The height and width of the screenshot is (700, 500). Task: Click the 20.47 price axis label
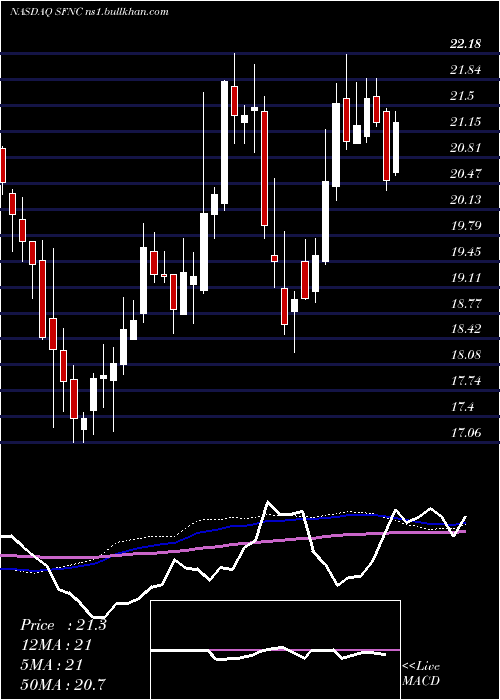click(466, 173)
